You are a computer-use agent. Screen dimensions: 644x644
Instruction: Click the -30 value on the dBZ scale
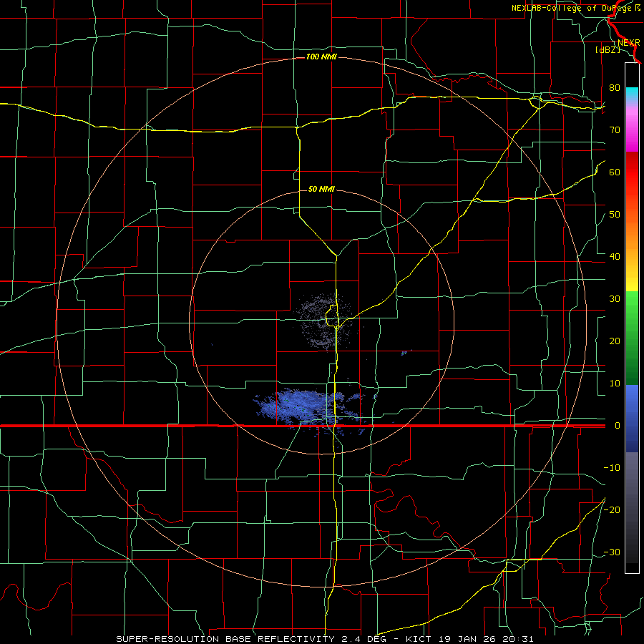pyautogui.click(x=612, y=552)
